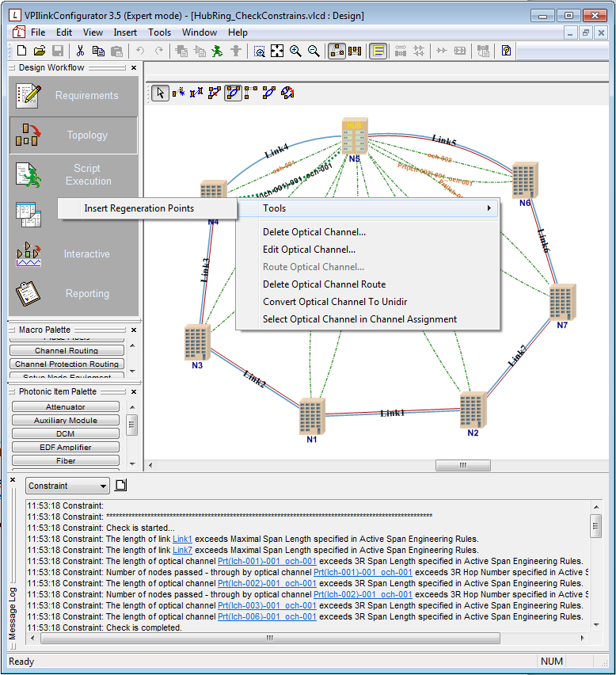Screen dimensions: 616x675
Task: Click the Link7 hyperlink in message log
Action: (182, 550)
